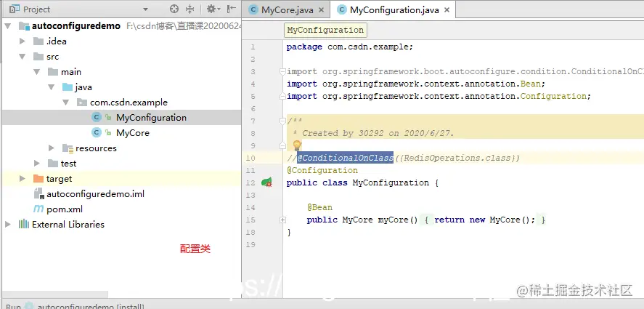Collapse the com.csdn.example package
This screenshot has width=644, height=309.
click(66, 102)
